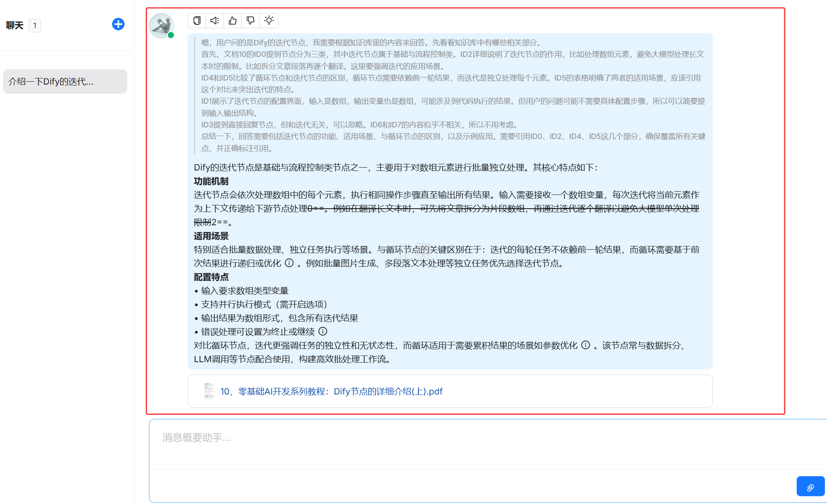Image resolution: width=827 pixels, height=504 pixels.
Task: Toggle the lightbulb thinking icon
Action: (x=269, y=20)
